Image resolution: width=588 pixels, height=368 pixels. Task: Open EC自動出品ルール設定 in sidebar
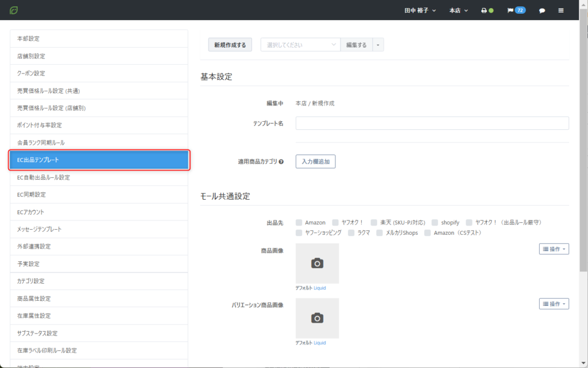pyautogui.click(x=99, y=177)
